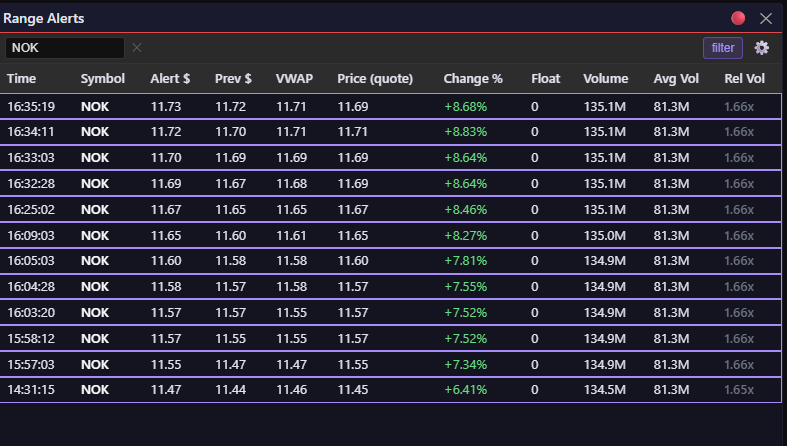The width and height of the screenshot is (787, 446).
Task: Sort by Change % column header
Action: 473,79
